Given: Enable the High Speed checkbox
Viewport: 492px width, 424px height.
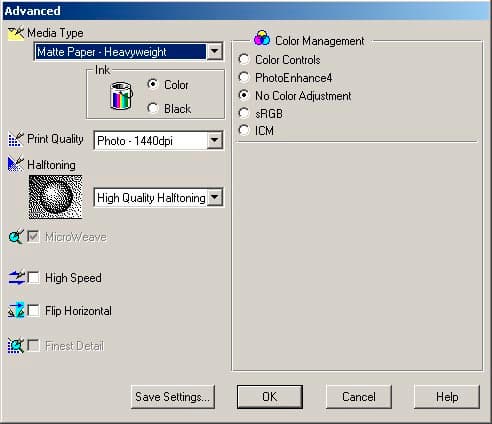Looking at the screenshot, I should coord(33,277).
